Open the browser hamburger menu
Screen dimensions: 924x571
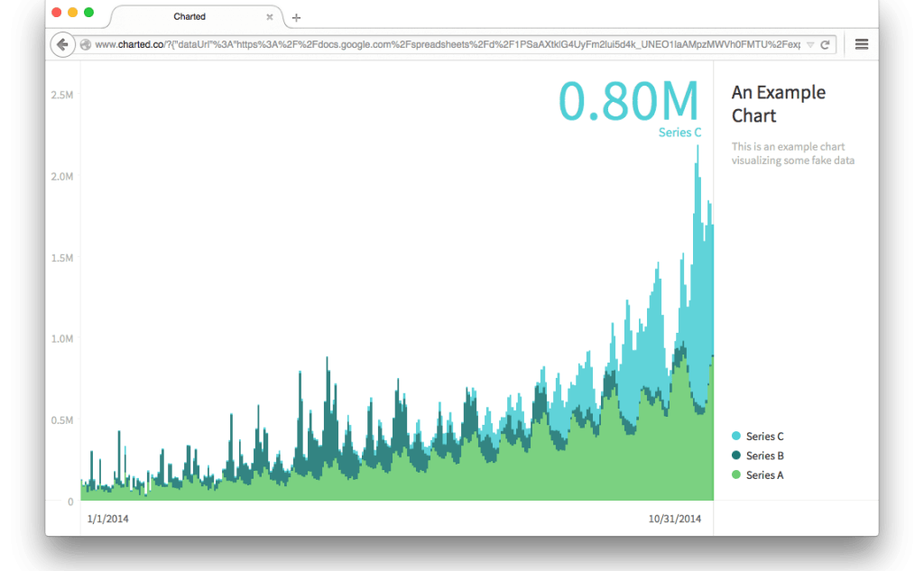[862, 43]
